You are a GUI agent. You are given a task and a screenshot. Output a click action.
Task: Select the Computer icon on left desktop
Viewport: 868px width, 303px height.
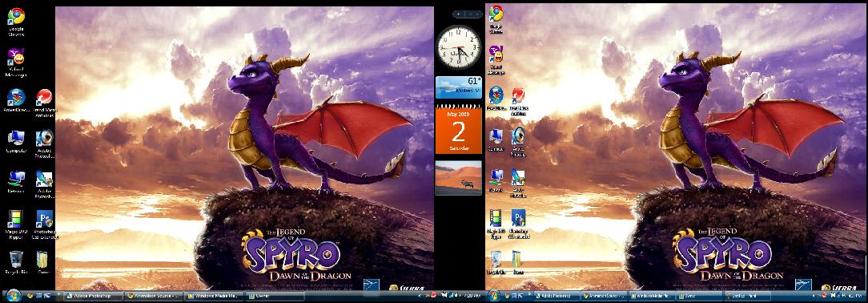15,142
